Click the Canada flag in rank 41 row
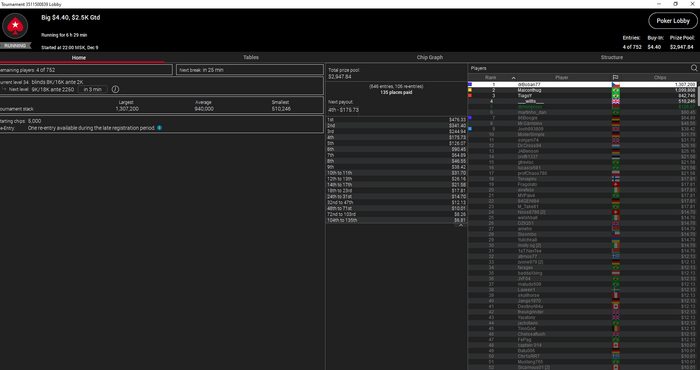 point(616,306)
